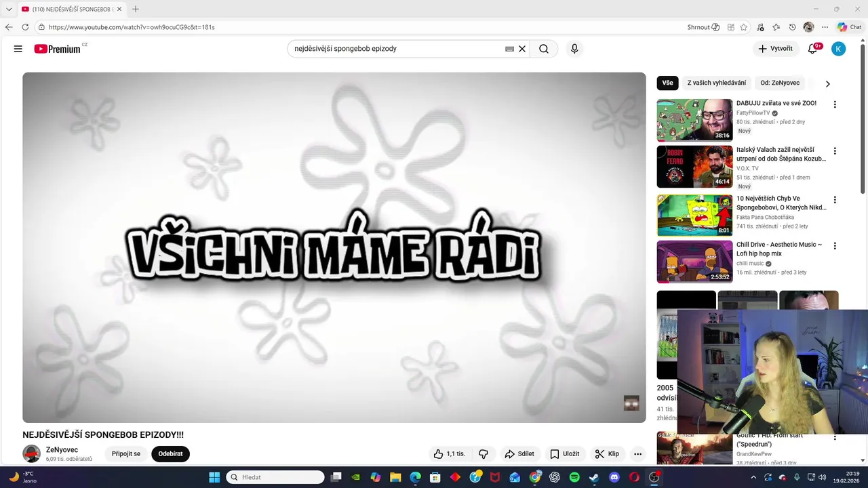Go to YouTube Premium home logo
This screenshot has width=868, height=488.
(x=58, y=49)
